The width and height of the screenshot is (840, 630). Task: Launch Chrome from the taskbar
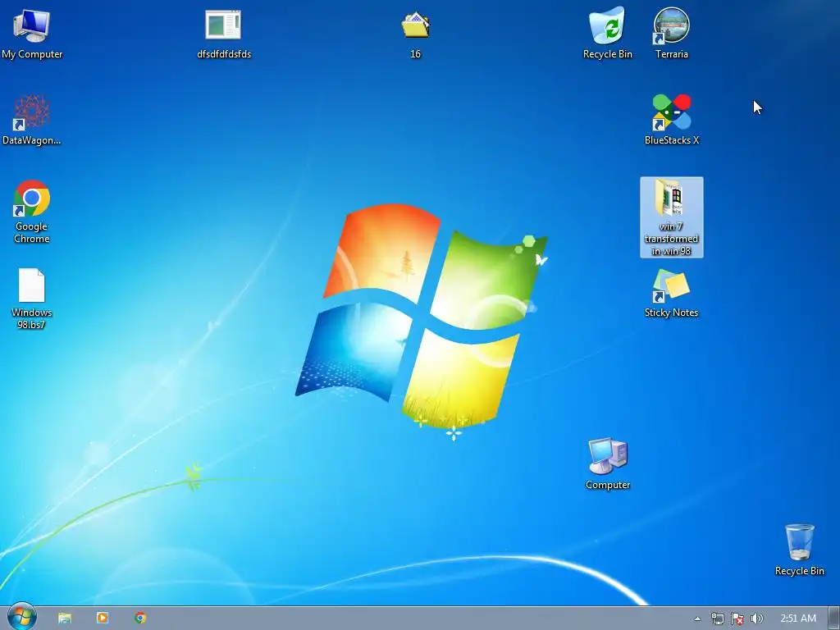140,619
